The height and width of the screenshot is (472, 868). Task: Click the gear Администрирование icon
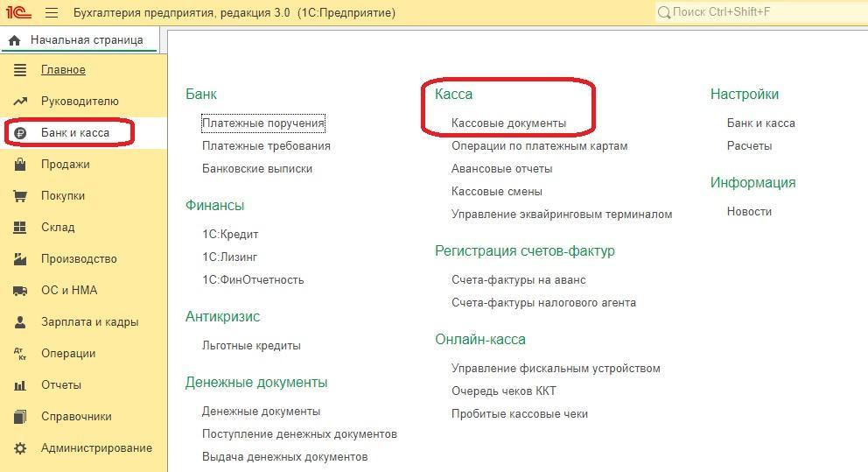(x=20, y=448)
